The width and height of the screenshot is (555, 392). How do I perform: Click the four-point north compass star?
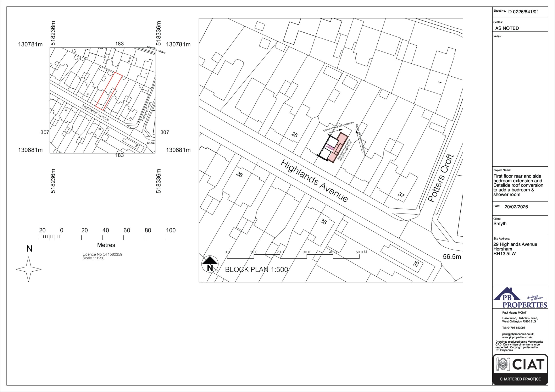[29, 269]
